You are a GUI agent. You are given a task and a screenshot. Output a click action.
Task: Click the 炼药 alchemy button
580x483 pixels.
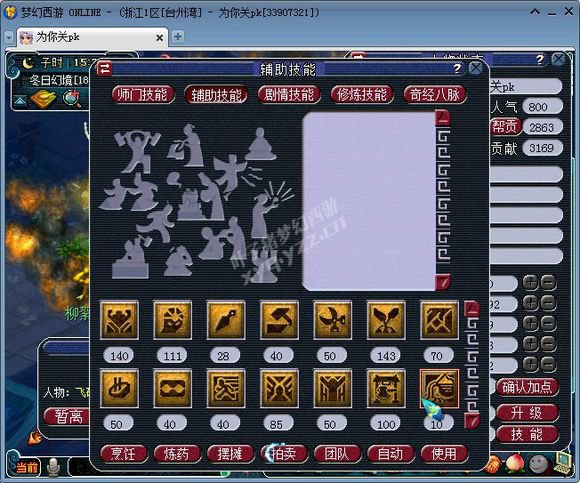[x=177, y=453]
